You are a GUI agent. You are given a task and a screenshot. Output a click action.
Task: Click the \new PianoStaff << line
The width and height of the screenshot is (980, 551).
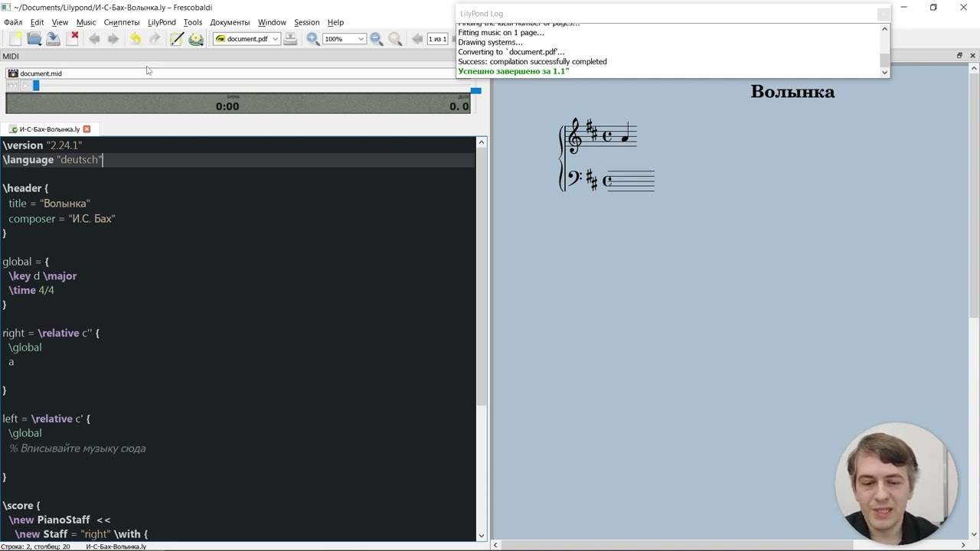coord(60,520)
